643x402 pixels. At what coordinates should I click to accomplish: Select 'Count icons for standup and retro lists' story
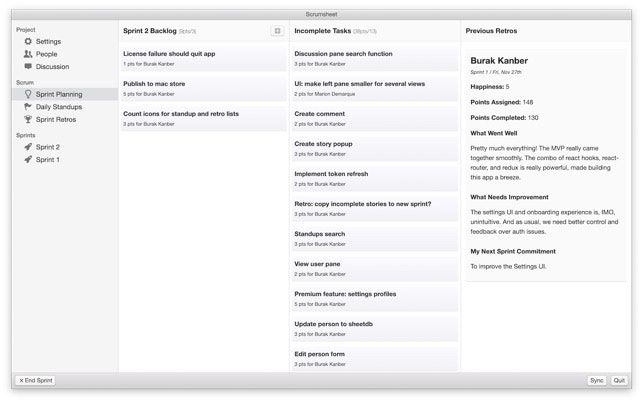203,118
